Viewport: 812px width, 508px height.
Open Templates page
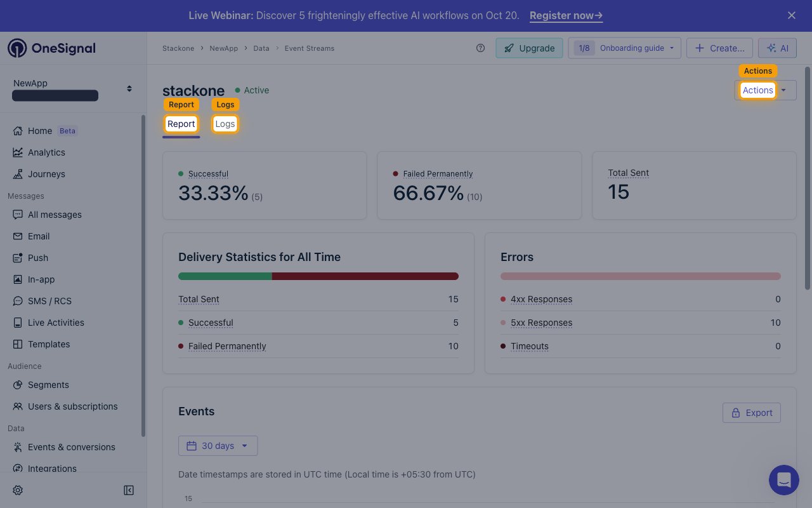49,344
